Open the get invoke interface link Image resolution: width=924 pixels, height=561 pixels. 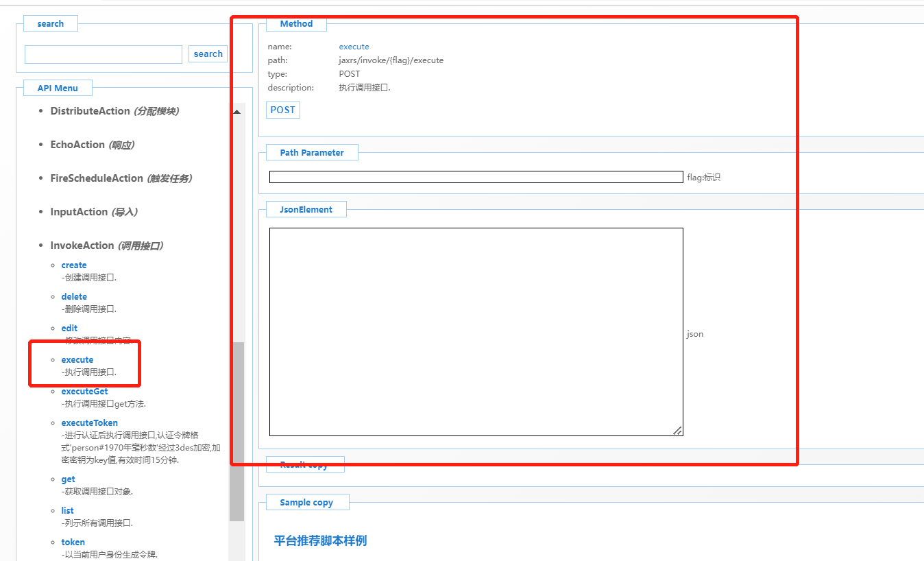click(x=68, y=479)
